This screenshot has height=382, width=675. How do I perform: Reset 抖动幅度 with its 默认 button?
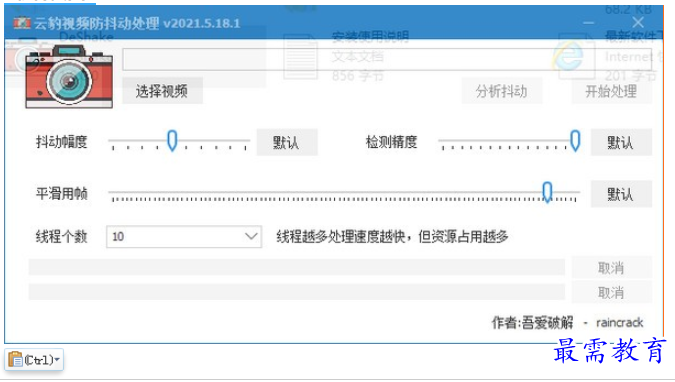(x=287, y=142)
